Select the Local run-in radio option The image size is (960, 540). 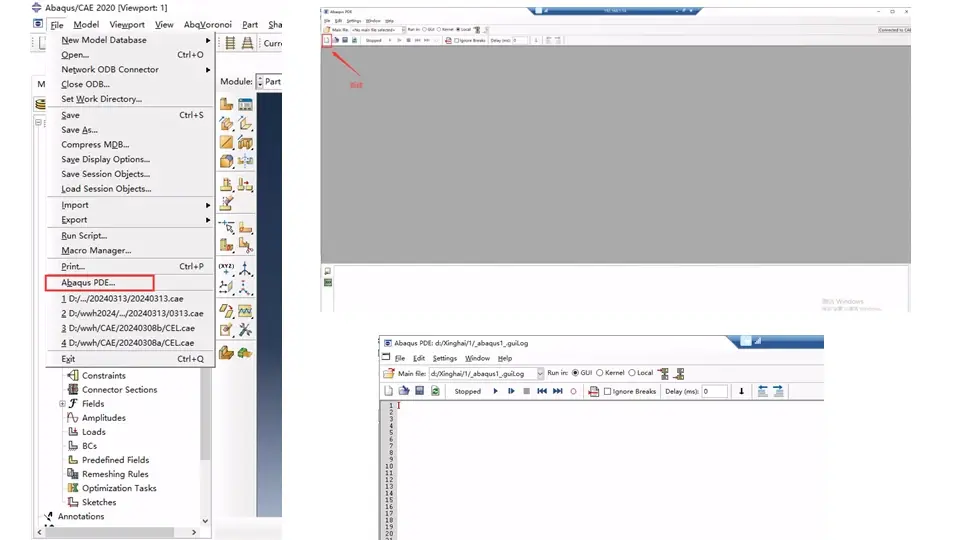(632, 373)
